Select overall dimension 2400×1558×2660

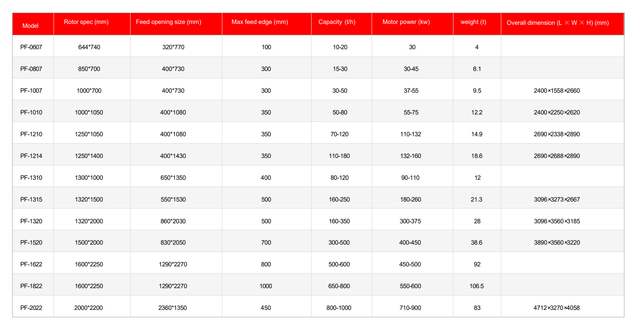click(557, 91)
